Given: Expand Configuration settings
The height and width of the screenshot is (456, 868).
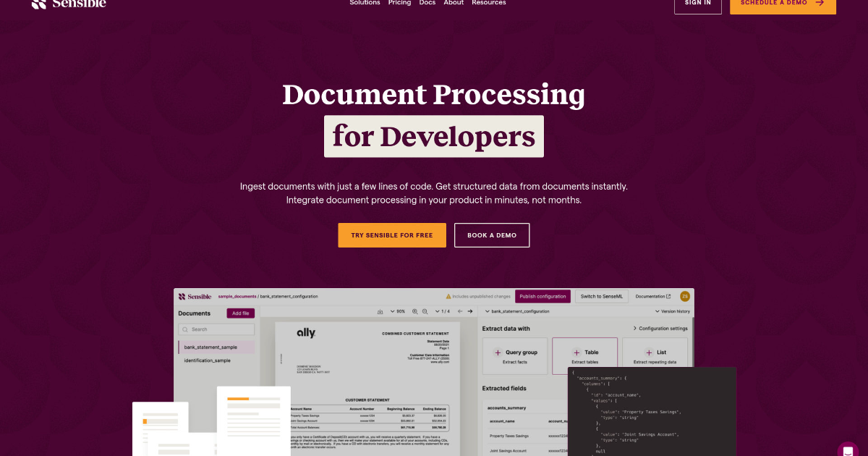Looking at the screenshot, I should 660,329.
